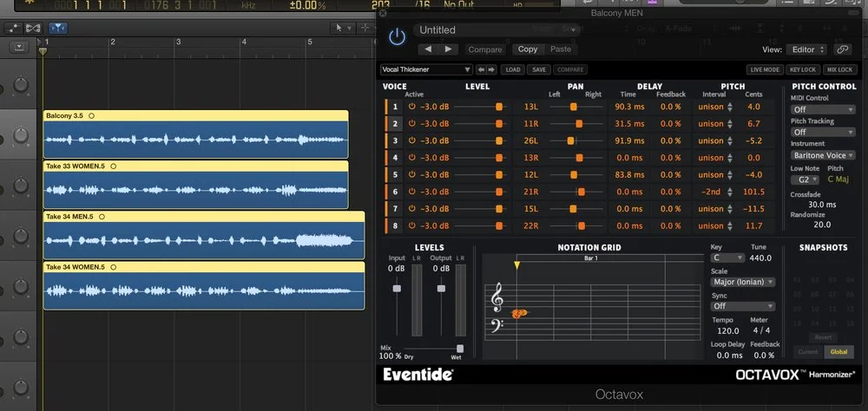
Task: Click the loop circle on the Take 34 WOMEN.5 region
Action: [x=114, y=267]
